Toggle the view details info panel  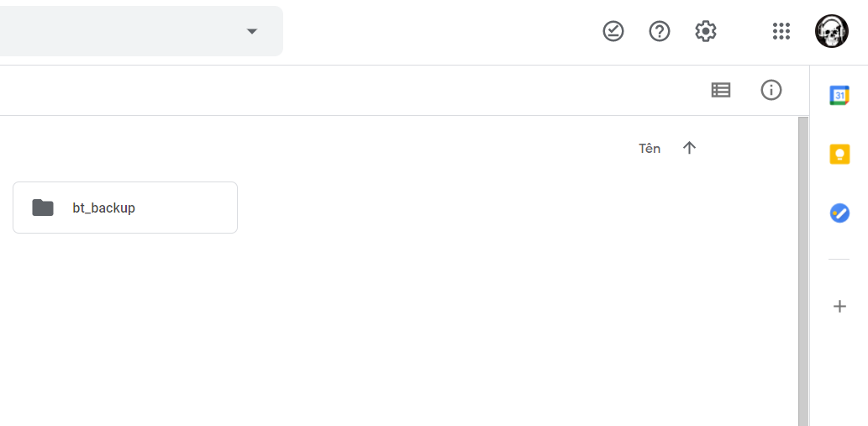[x=771, y=90]
